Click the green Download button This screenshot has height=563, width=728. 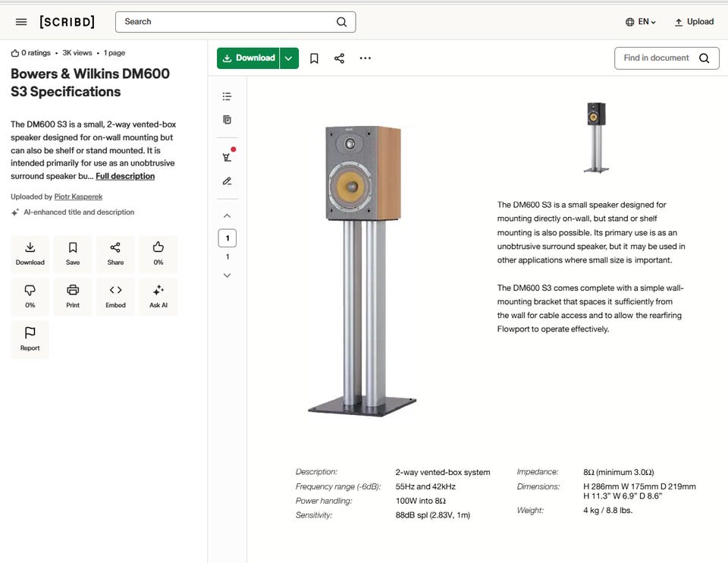[249, 58]
